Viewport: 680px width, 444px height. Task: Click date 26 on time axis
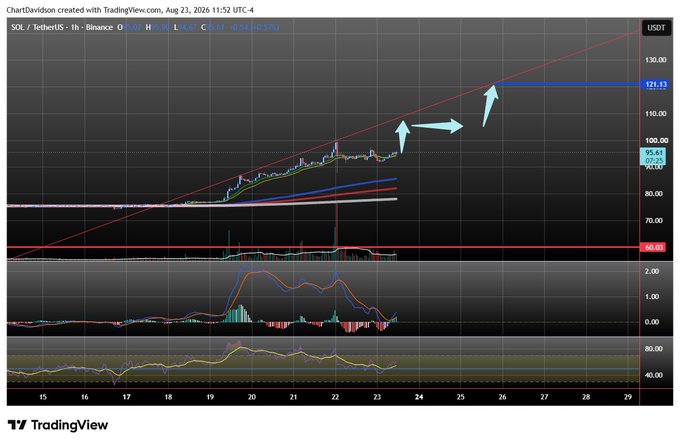point(502,397)
